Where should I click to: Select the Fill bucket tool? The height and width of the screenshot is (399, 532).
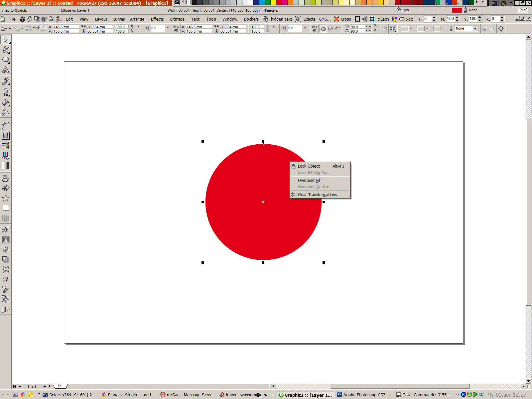(6, 102)
